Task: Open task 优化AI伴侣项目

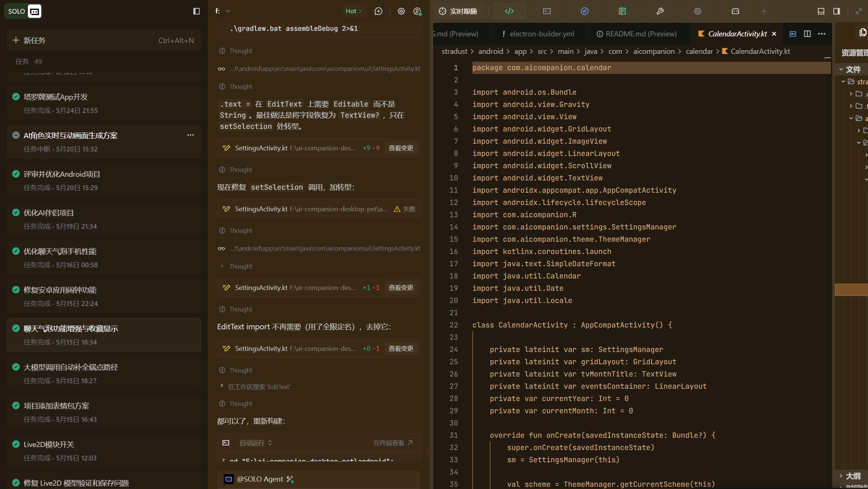Action: pos(104,219)
